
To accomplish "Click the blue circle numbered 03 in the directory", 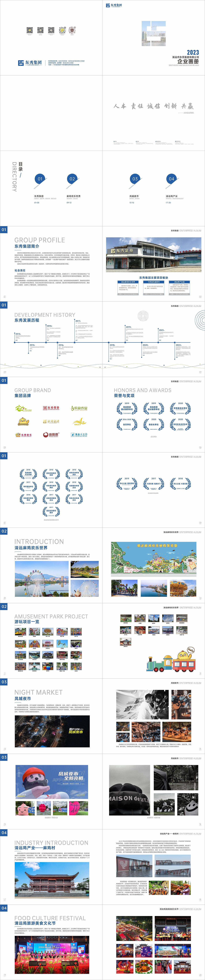I will pos(135,179).
